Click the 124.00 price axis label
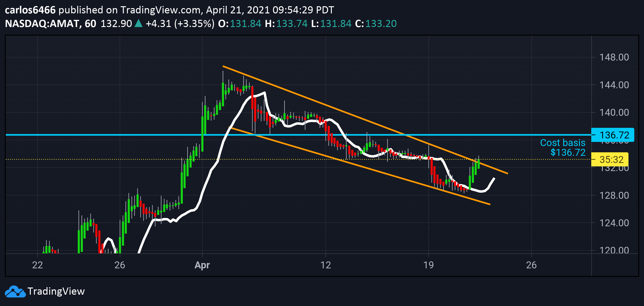644x306 pixels. (614, 223)
